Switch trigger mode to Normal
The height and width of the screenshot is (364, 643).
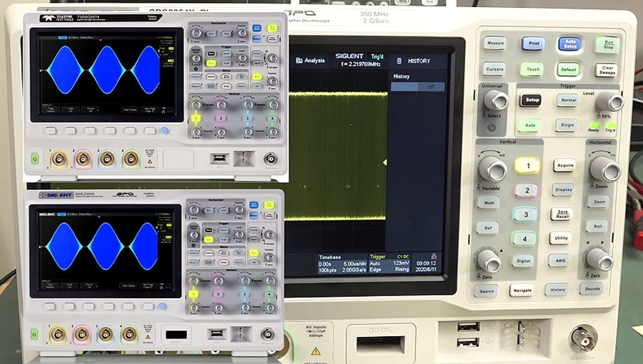point(568,100)
